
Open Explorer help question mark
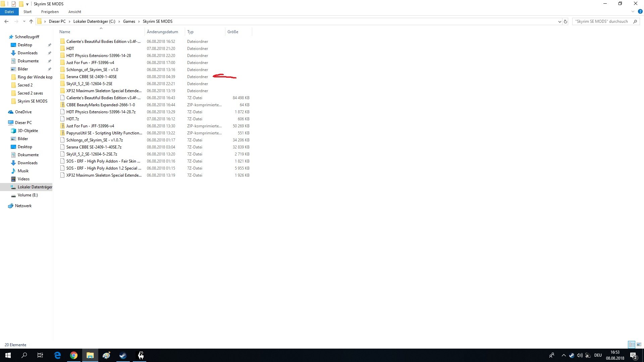click(x=640, y=11)
